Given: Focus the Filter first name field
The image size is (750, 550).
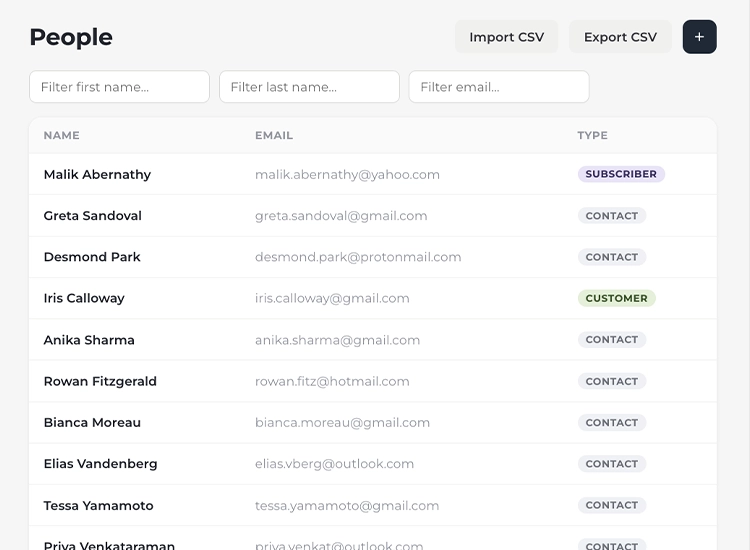Looking at the screenshot, I should pos(120,87).
